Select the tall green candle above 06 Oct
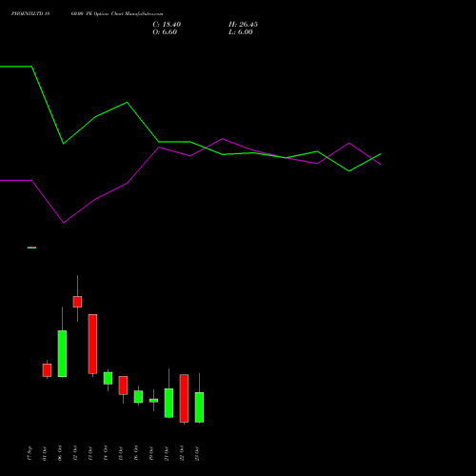476x476 pixels. [x=62, y=353]
